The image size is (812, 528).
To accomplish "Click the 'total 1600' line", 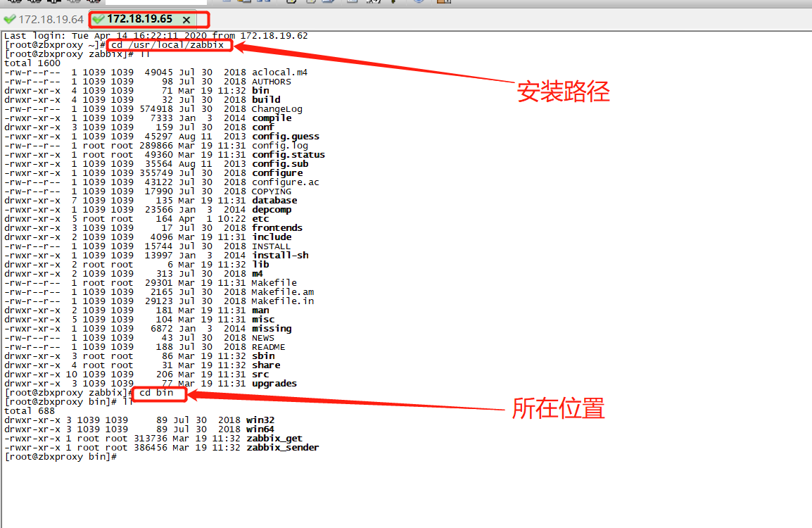I will tap(32, 63).
